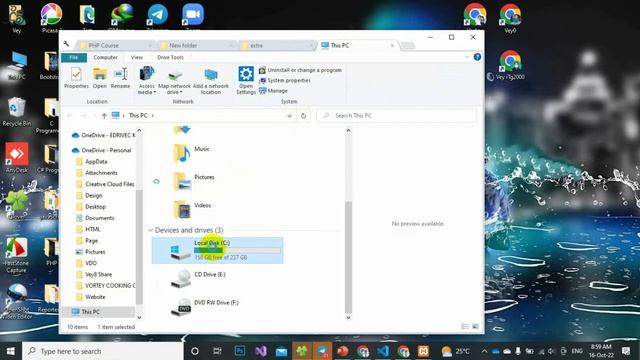
Task: Collapse the Devices and drives group
Action: pos(150,230)
